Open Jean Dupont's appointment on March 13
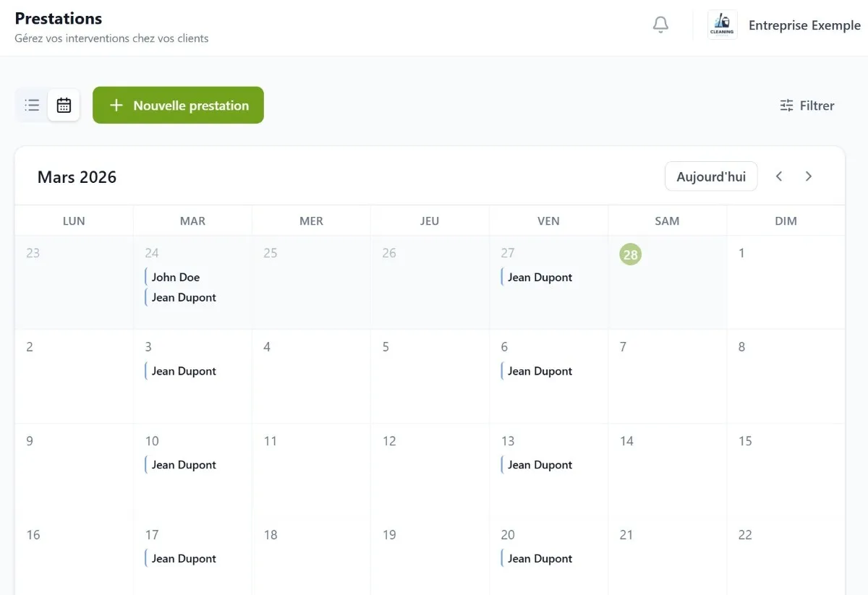Screen dimensions: 868x595 click(x=540, y=465)
